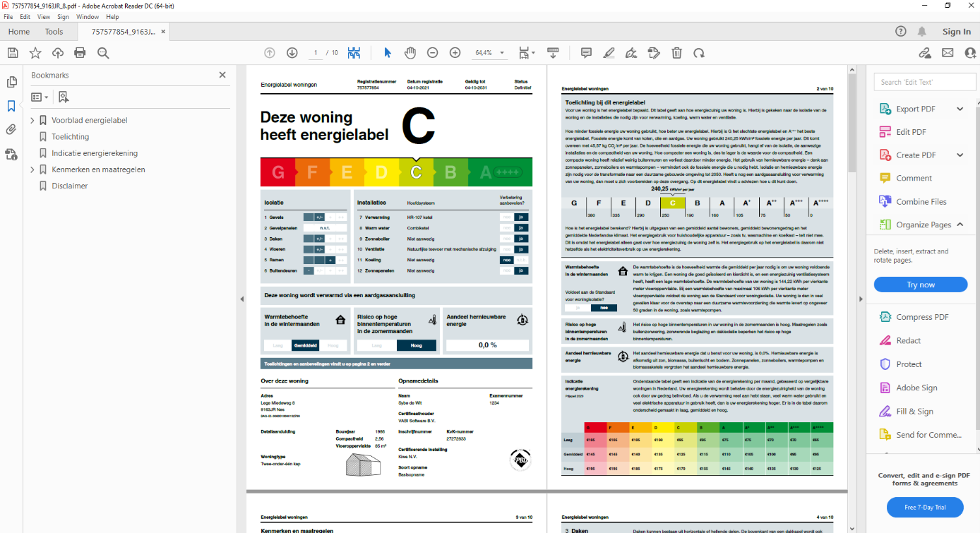Screen dimensions: 980x533
Task: Open the Page Thumbnails pane icon
Action: 11,82
